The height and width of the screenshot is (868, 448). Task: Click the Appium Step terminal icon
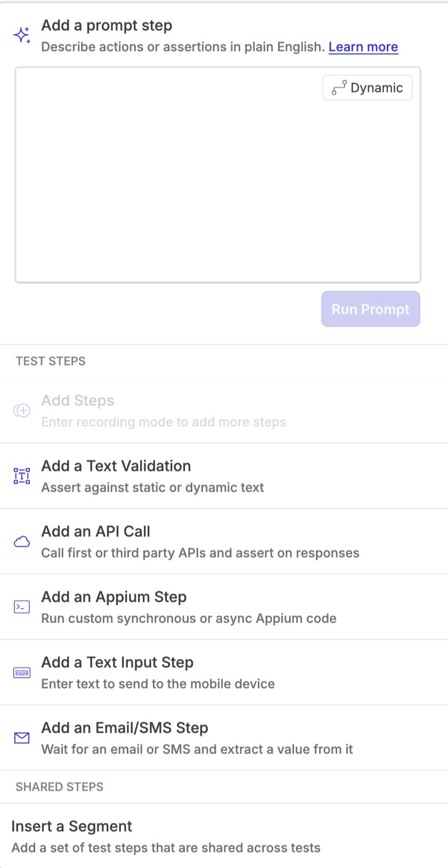coord(22,607)
